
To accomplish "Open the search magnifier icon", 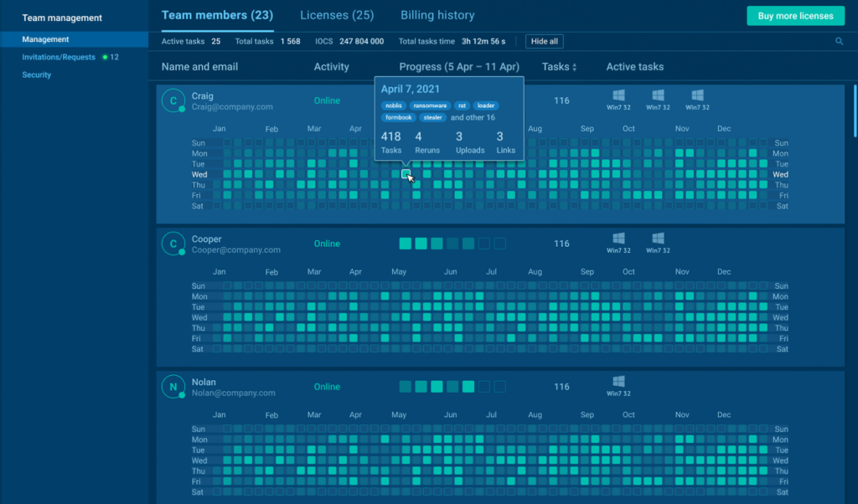I will [840, 41].
